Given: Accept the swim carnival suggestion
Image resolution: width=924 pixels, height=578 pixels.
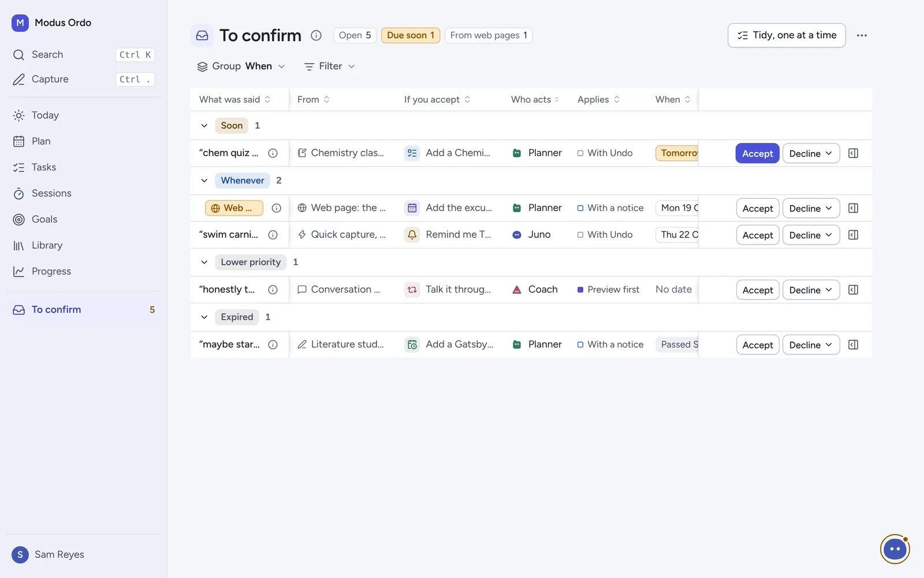Looking at the screenshot, I should (x=758, y=235).
